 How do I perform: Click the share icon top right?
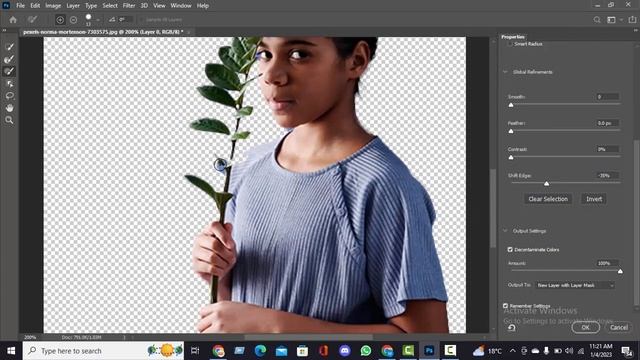pos(632,20)
